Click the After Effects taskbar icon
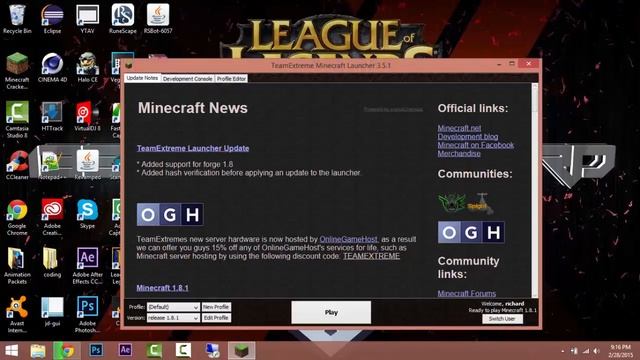This screenshot has width=640, height=360. coord(125,350)
